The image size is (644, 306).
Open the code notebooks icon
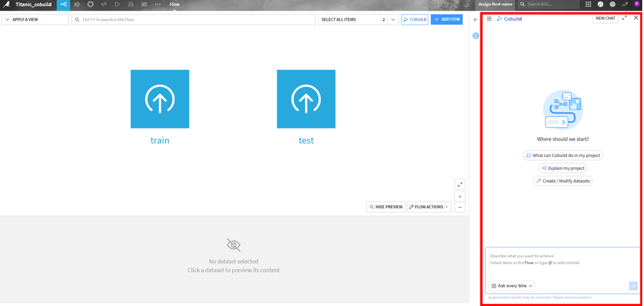coord(104,5)
